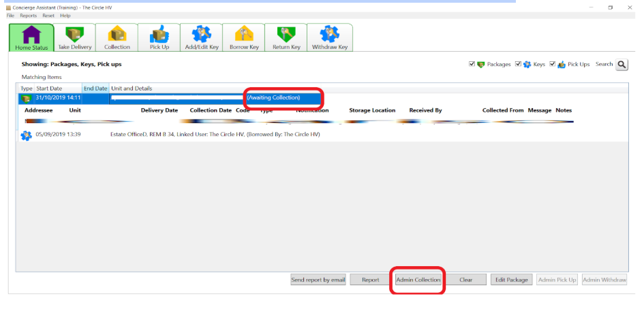Sort by the Start Date column header

tap(49, 88)
